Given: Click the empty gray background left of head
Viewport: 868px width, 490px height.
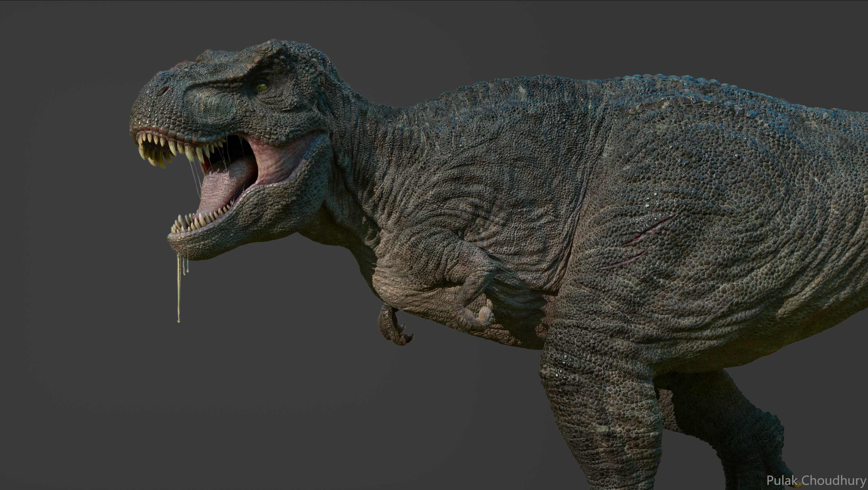Looking at the screenshot, I should [68, 152].
